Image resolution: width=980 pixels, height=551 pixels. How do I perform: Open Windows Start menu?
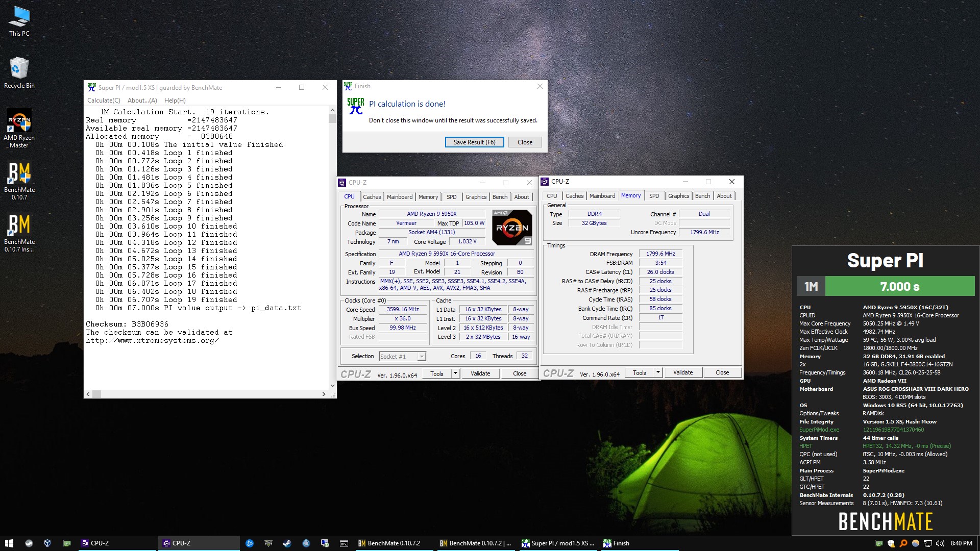pos(9,543)
